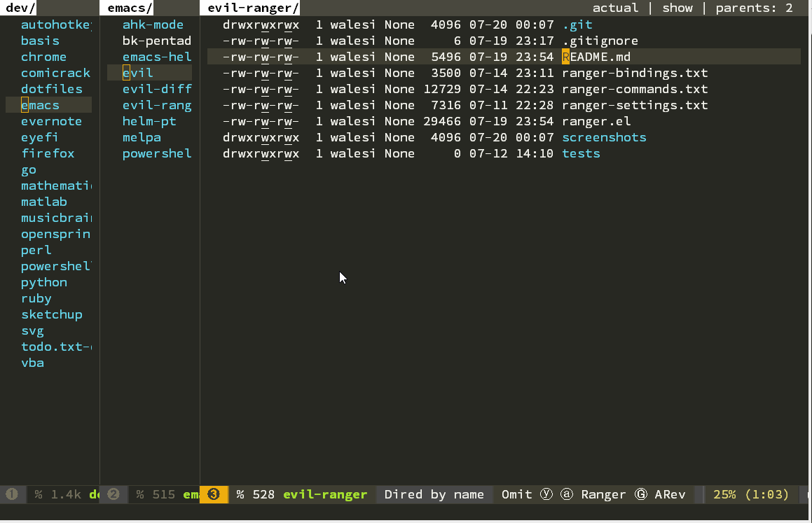The width and height of the screenshot is (812, 523).
Task: Select the .gitignore file
Action: click(600, 41)
